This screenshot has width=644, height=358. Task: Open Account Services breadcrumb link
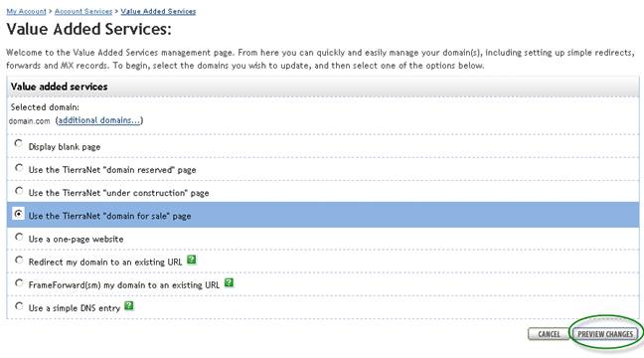click(x=83, y=12)
